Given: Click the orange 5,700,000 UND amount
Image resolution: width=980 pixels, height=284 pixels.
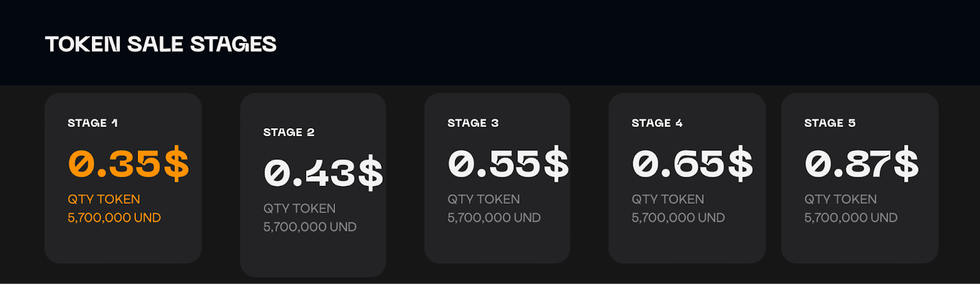Looking at the screenshot, I should pos(115,218).
